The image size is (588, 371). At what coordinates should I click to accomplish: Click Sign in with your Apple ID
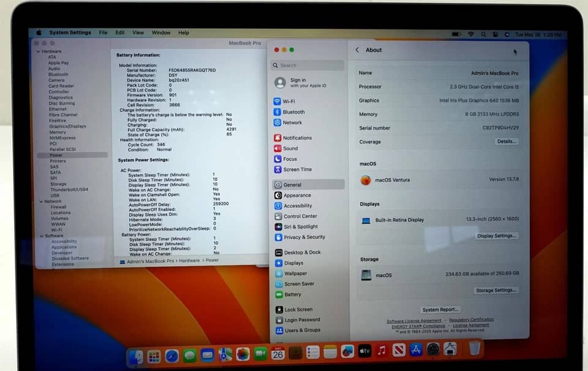pyautogui.click(x=300, y=83)
